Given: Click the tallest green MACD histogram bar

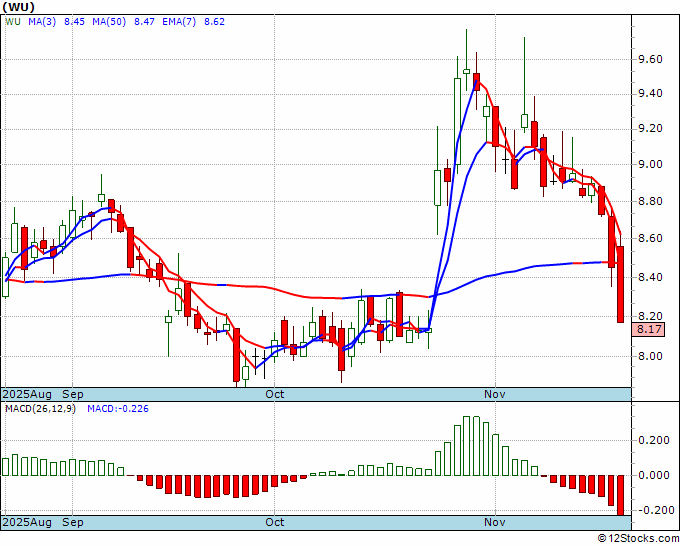Looking at the screenshot, I should pyautogui.click(x=467, y=446).
